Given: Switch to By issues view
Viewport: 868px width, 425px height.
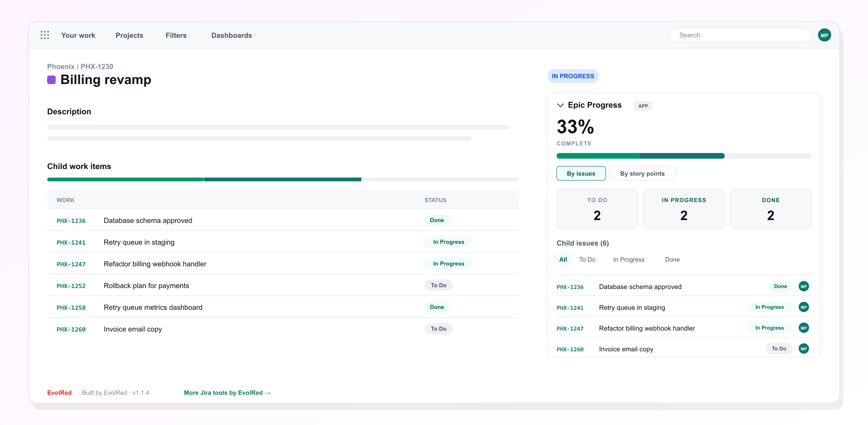Looking at the screenshot, I should coord(581,173).
